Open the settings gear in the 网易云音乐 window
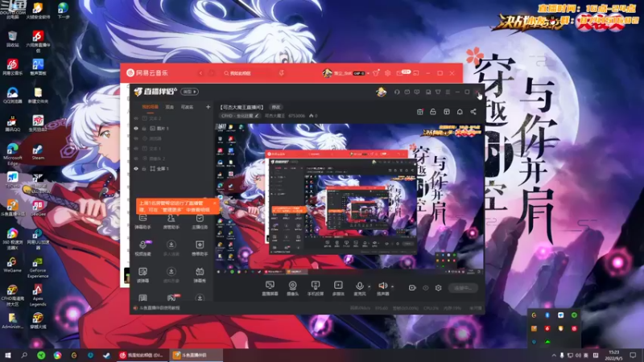This screenshot has height=362, width=644. click(387, 73)
